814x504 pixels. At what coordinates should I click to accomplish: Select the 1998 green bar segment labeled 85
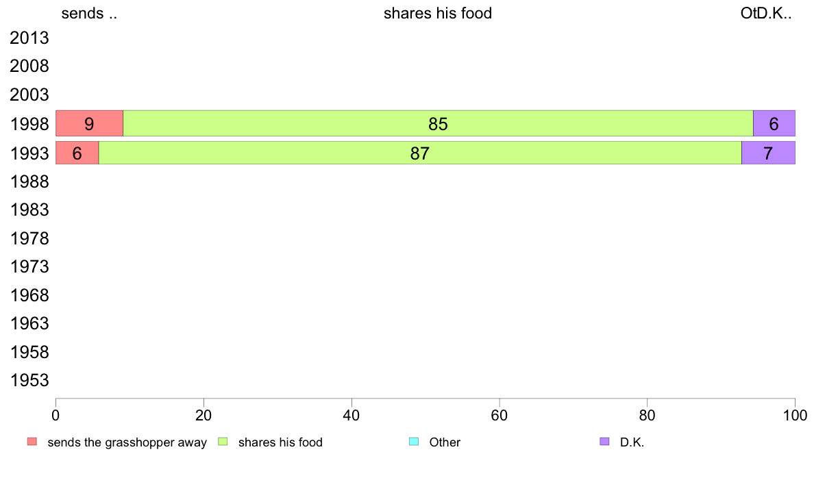(x=438, y=123)
